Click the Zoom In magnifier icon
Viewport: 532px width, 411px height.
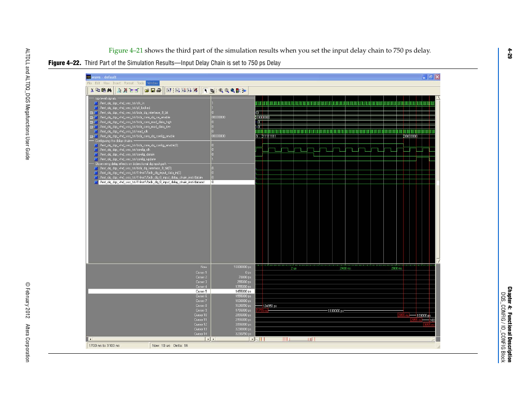pos(221,90)
